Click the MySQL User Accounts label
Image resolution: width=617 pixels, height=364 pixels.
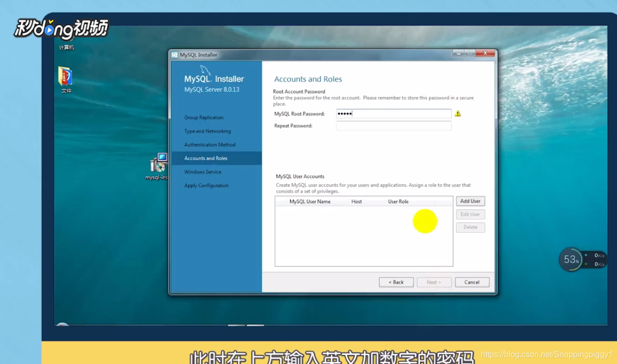(300, 177)
